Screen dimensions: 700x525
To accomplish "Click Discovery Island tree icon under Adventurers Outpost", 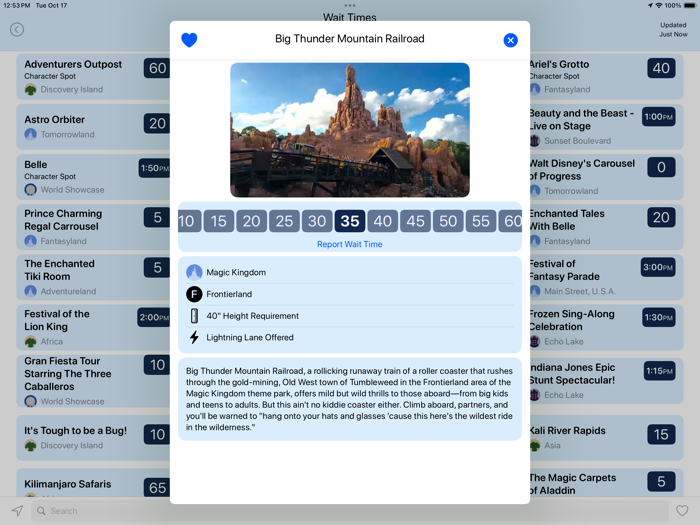I will (x=30, y=90).
